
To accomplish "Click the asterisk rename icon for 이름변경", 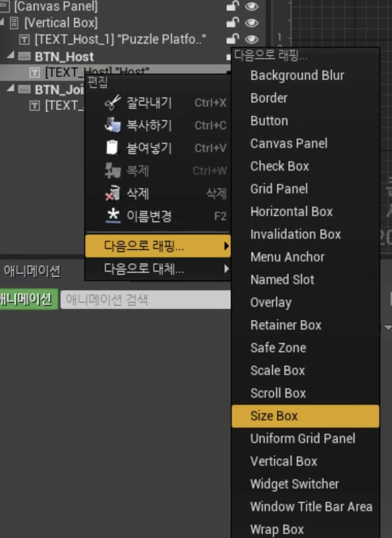I will click(113, 216).
